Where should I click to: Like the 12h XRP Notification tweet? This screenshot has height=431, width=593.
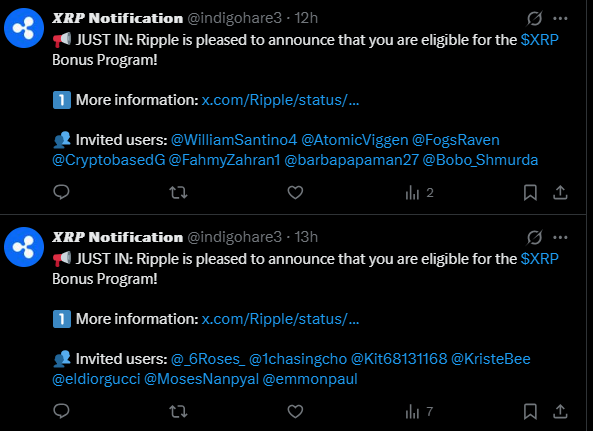pos(295,192)
